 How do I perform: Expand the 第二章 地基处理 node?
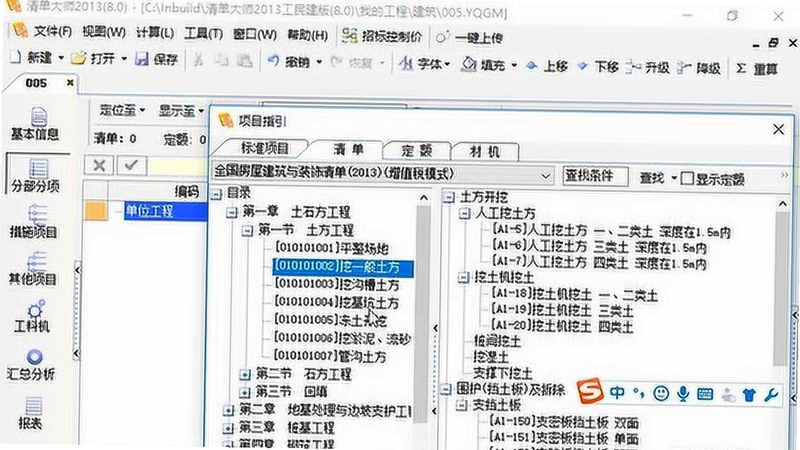(228, 410)
